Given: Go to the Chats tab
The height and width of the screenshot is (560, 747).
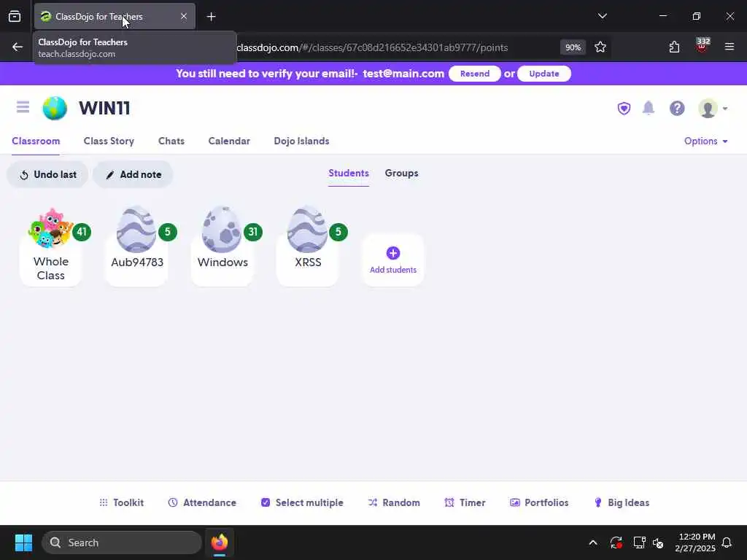Looking at the screenshot, I should 171,141.
